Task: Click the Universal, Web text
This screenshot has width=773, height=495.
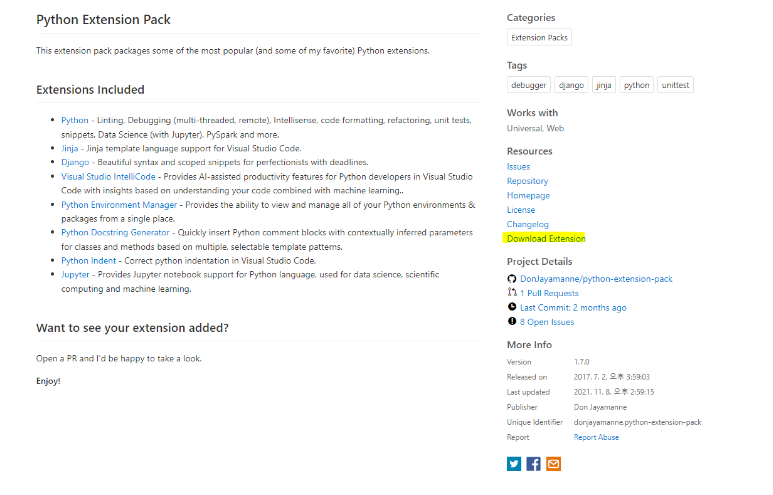Action: [535, 128]
